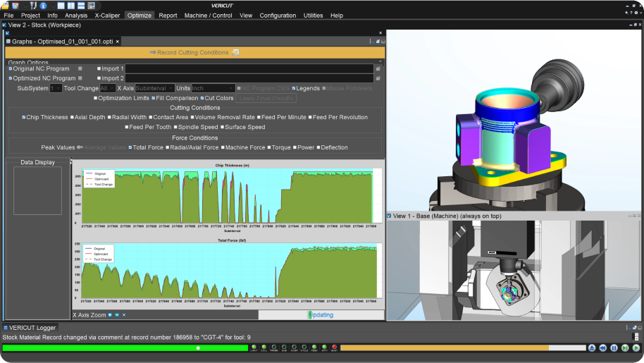The width and height of the screenshot is (644, 363).
Task: Enable the Axial Depth checkbox
Action: [x=72, y=117]
